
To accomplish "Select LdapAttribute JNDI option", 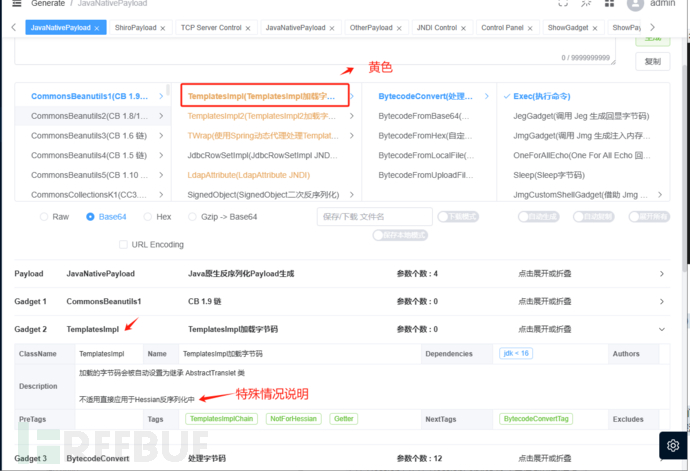I will point(249,175).
